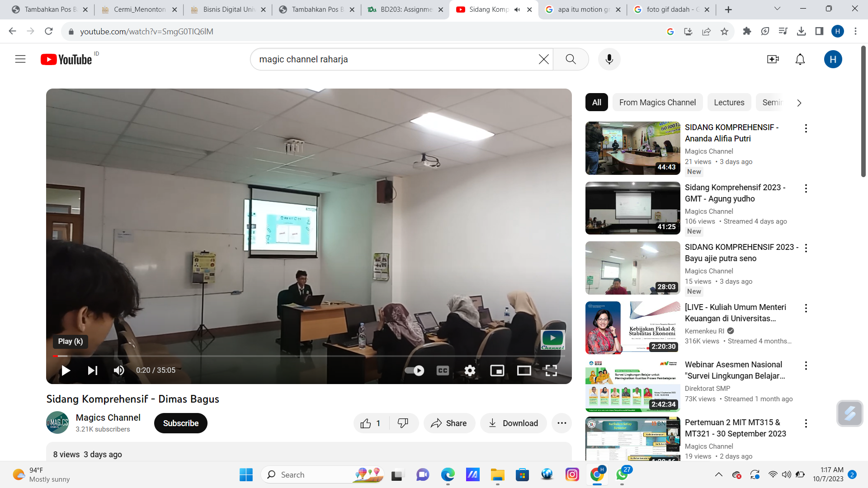This screenshot has width=868, height=488.
Task: Subscribe to Magics Channel
Action: (x=181, y=423)
